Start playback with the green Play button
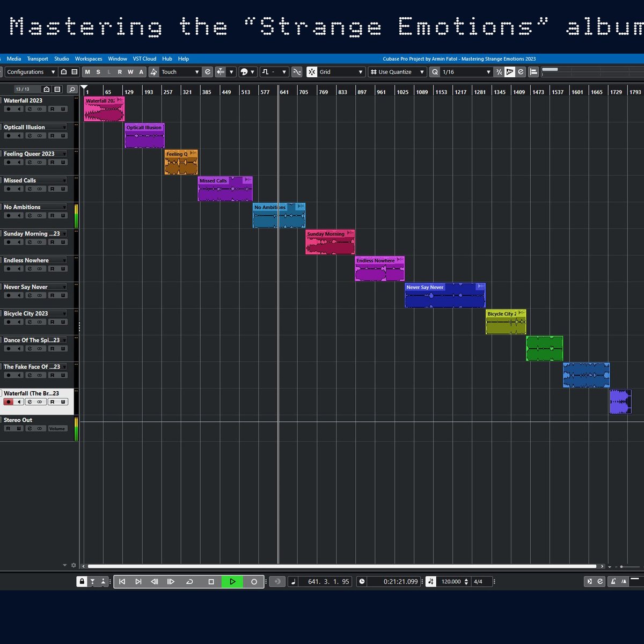 pos(232,581)
